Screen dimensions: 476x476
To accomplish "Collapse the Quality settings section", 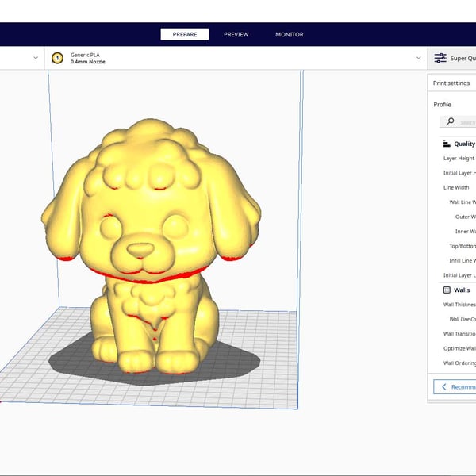I will pos(463,144).
